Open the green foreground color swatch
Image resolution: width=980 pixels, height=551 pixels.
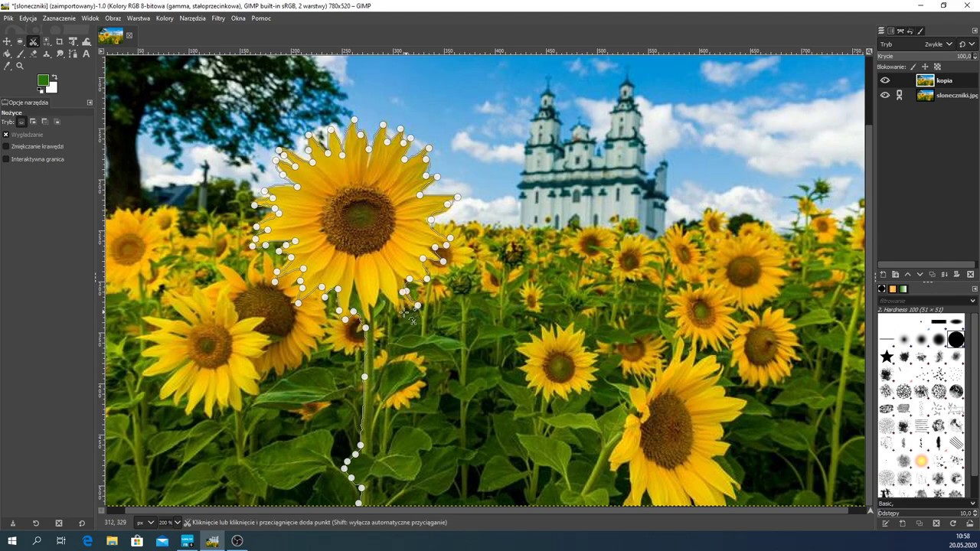coord(43,80)
